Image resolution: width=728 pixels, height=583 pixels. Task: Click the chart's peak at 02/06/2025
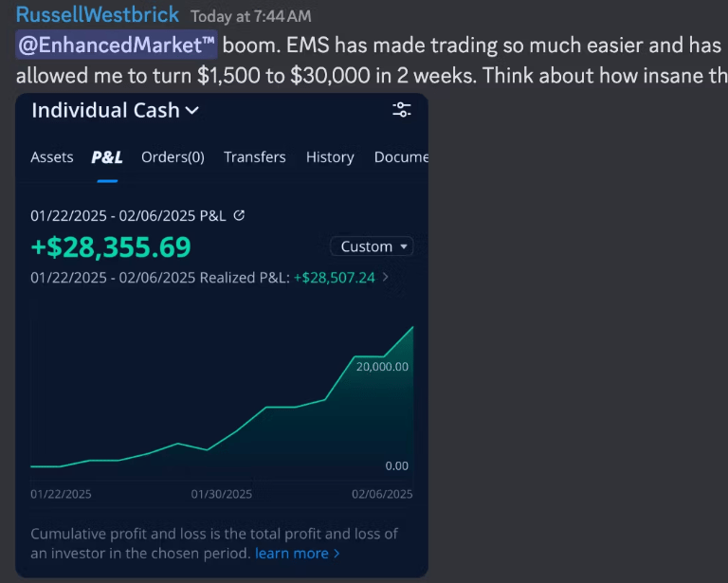click(x=412, y=327)
